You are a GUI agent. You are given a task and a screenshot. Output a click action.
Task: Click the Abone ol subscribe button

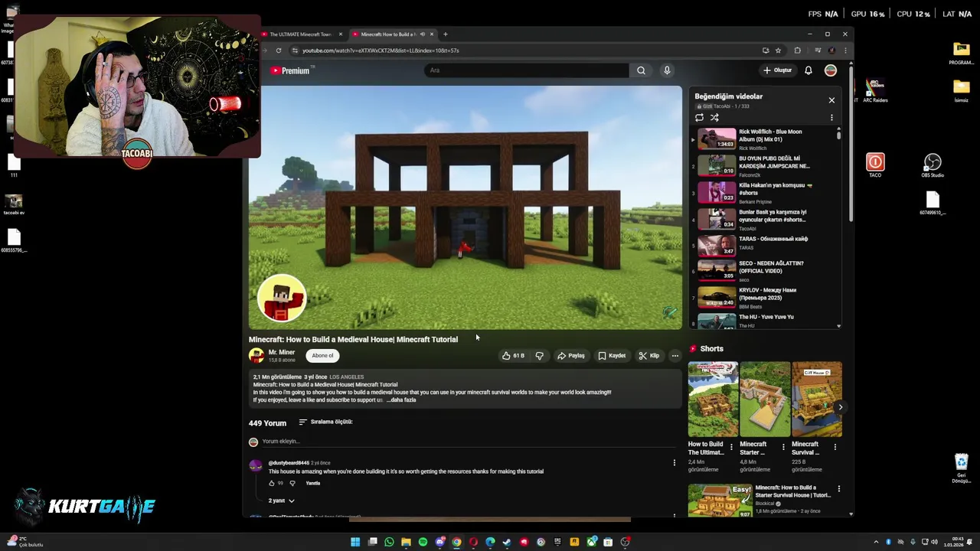(x=322, y=356)
